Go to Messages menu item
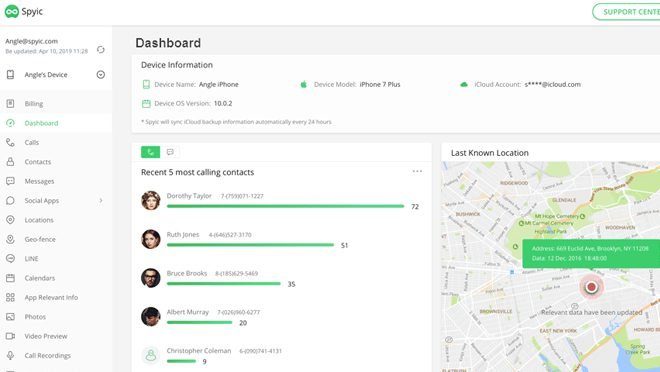 tap(39, 181)
